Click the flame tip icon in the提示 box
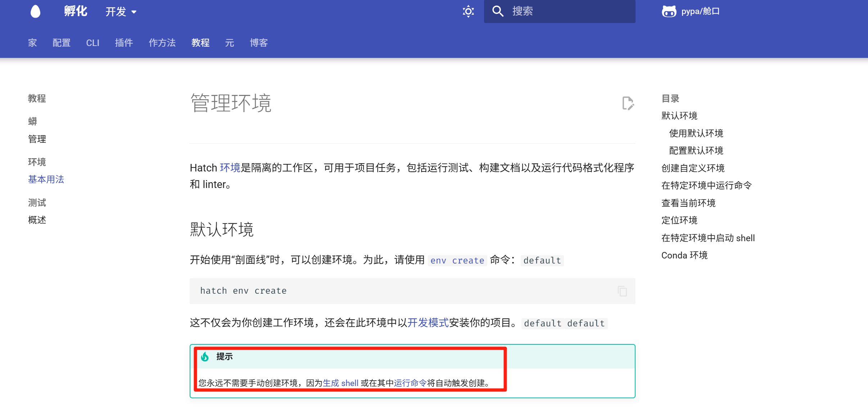 [x=204, y=357]
